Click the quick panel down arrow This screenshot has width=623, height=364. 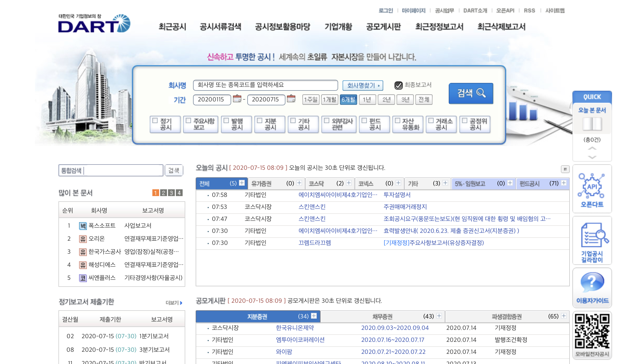click(592, 157)
